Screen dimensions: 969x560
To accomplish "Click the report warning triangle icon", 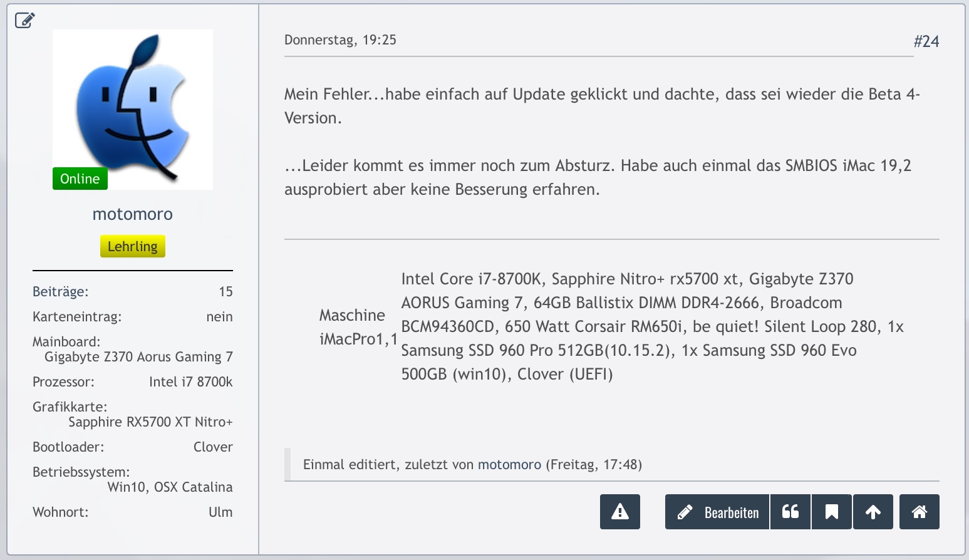I will coord(619,512).
